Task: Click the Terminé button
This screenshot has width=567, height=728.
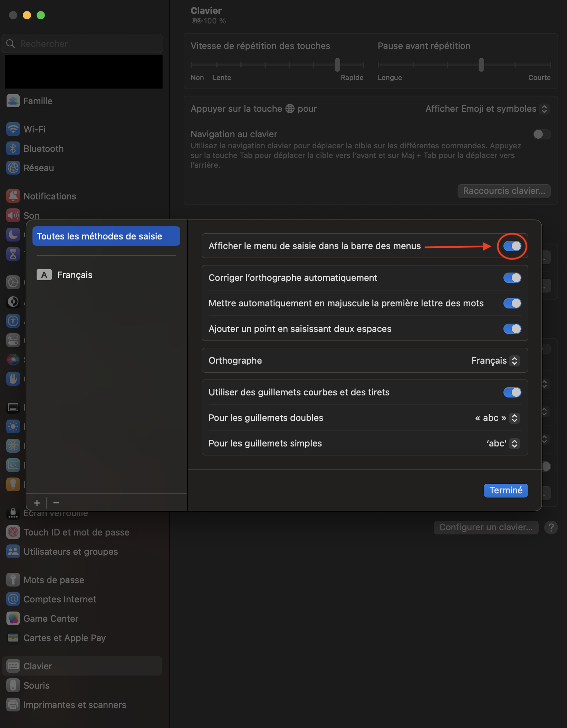Action: [506, 490]
